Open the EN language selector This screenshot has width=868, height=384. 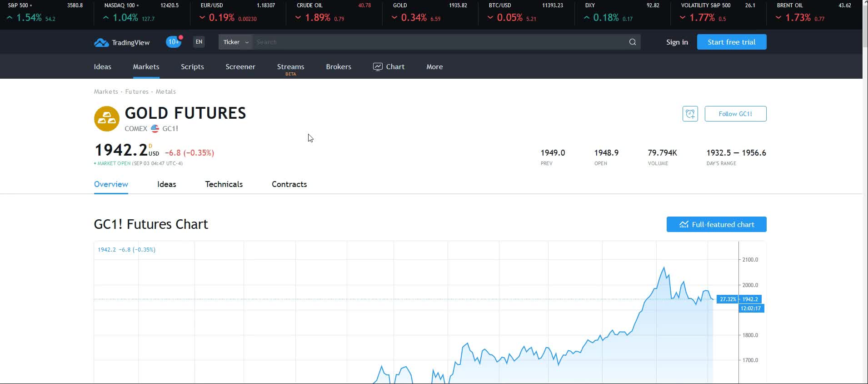click(199, 42)
